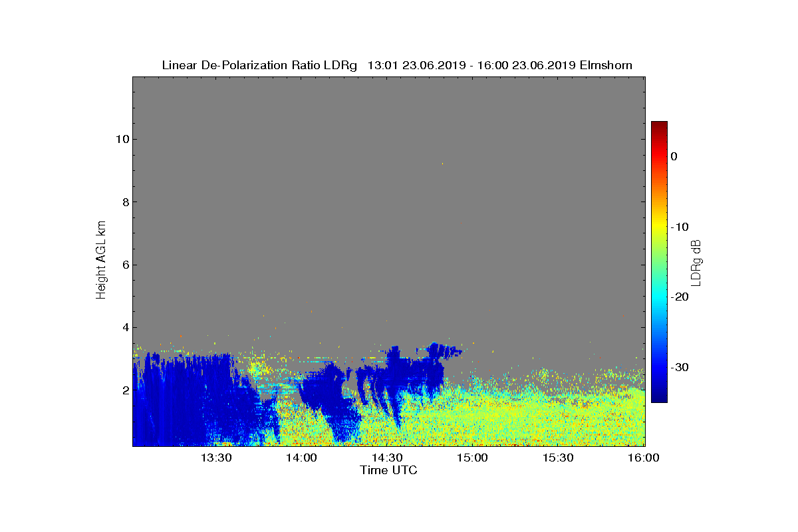Click the height tick label 2
The image size is (798, 532).
(x=125, y=390)
